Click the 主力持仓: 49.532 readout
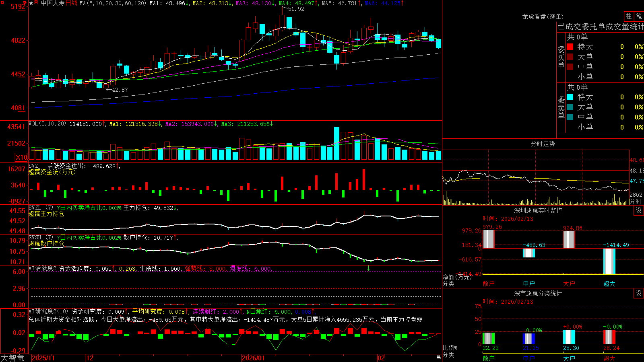 149,208
